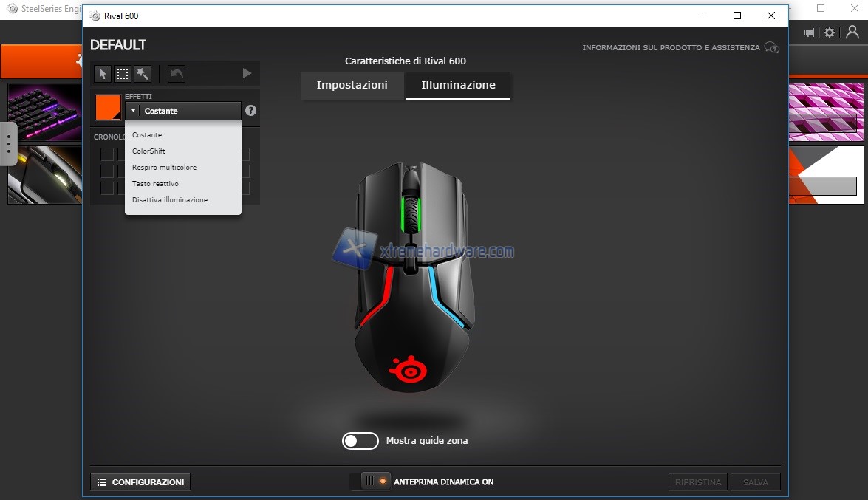Activate the magic wand tool
The width and height of the screenshot is (868, 500).
[143, 74]
